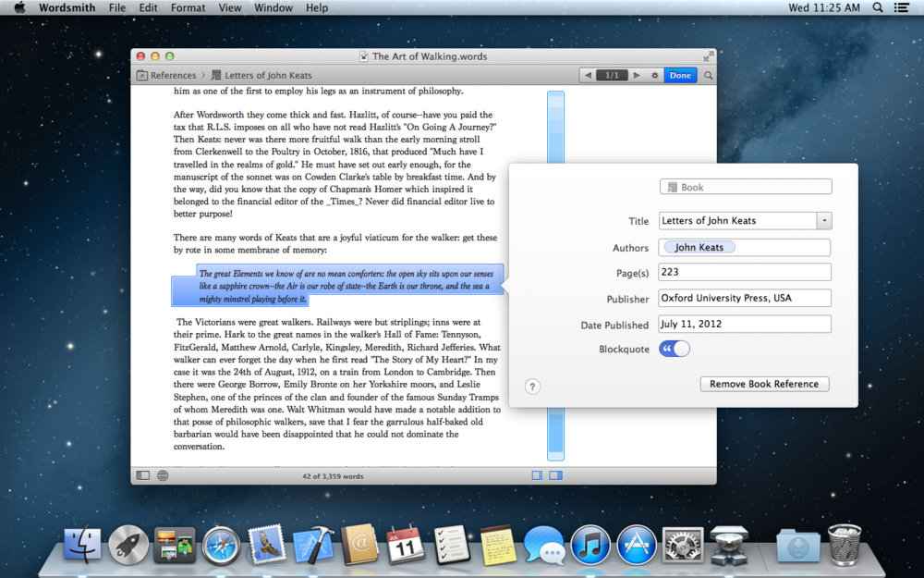The image size is (924, 578).
Task: Click the search magnifier in toolbar
Action: [x=709, y=76]
